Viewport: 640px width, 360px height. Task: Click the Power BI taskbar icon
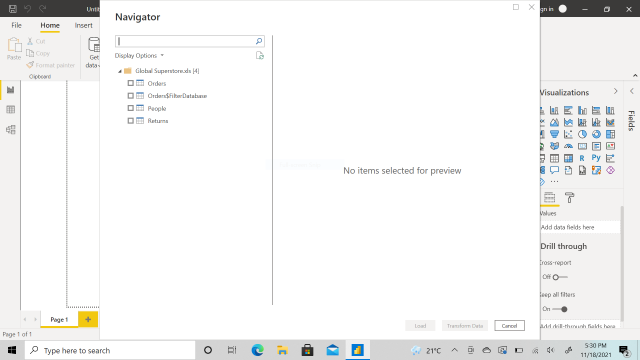pos(358,350)
